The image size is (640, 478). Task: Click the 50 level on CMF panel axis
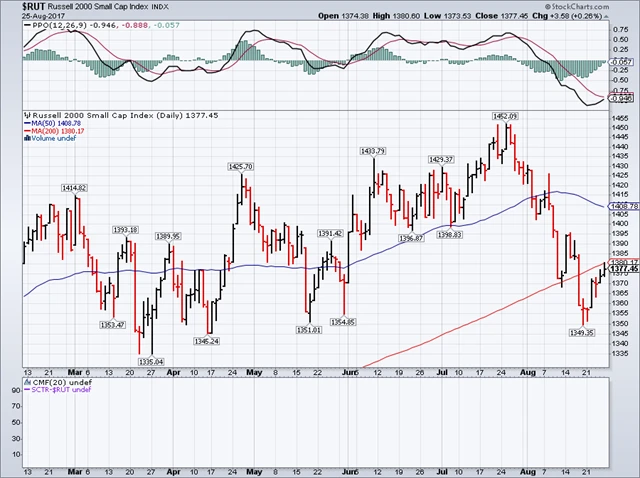[16, 422]
